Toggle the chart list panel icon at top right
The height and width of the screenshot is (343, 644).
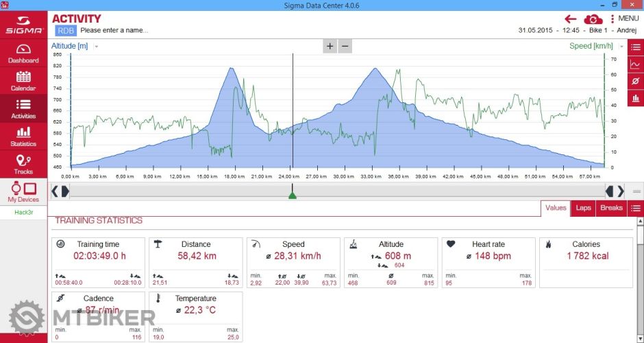636,47
